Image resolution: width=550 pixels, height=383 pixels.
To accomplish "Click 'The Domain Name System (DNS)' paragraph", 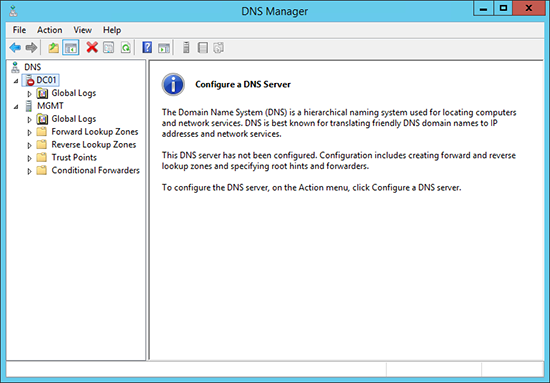I will coord(339,123).
